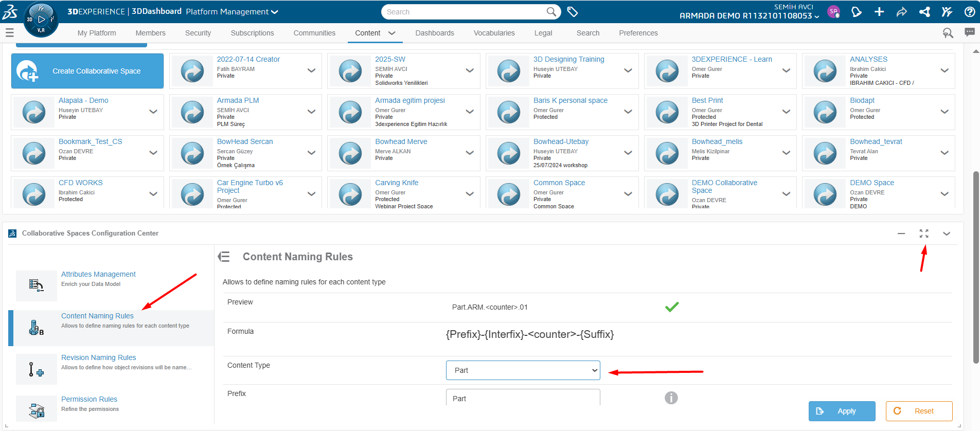Click the Bookmark_Test_CS space thumbnail

34,153
